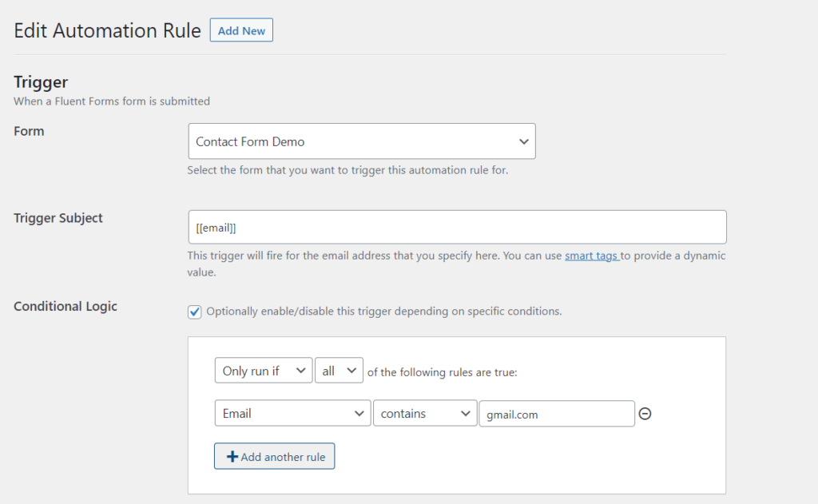Click the minus circle beside the condition row
The image size is (818, 504).
[x=645, y=414]
